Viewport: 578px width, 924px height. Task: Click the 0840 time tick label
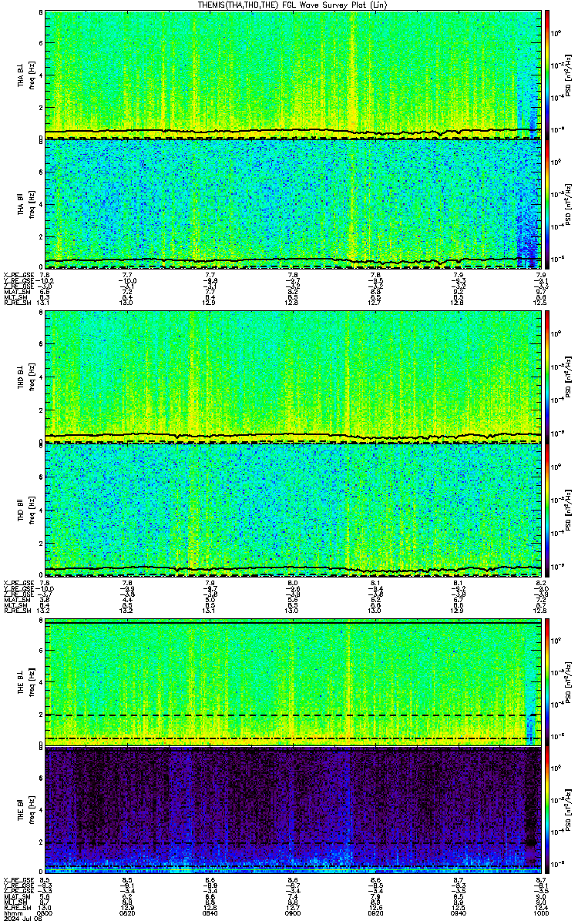pos(210,914)
